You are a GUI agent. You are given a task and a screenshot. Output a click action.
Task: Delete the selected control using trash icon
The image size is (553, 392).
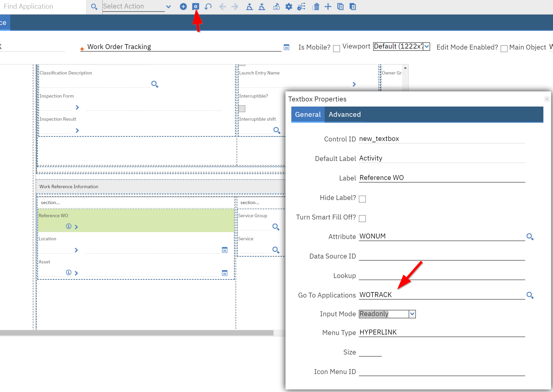coord(315,6)
